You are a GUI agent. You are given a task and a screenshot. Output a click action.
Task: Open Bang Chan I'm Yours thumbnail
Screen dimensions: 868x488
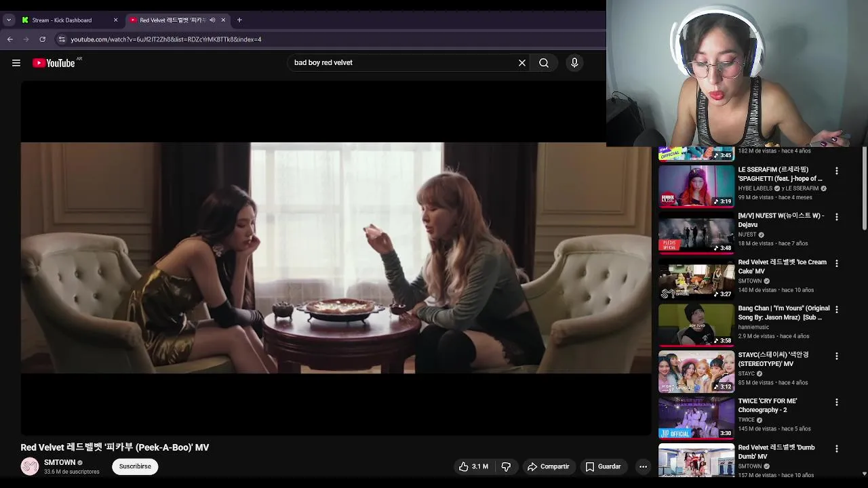tap(696, 325)
